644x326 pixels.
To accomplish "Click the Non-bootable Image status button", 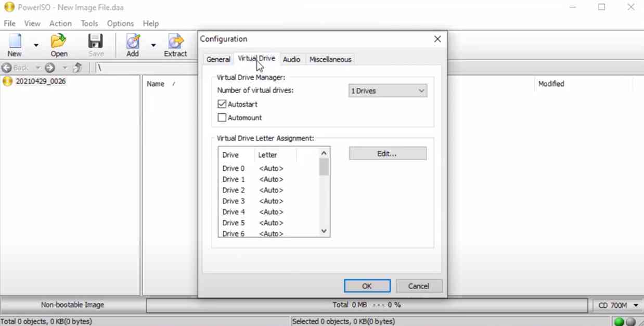I will pos(72,305).
